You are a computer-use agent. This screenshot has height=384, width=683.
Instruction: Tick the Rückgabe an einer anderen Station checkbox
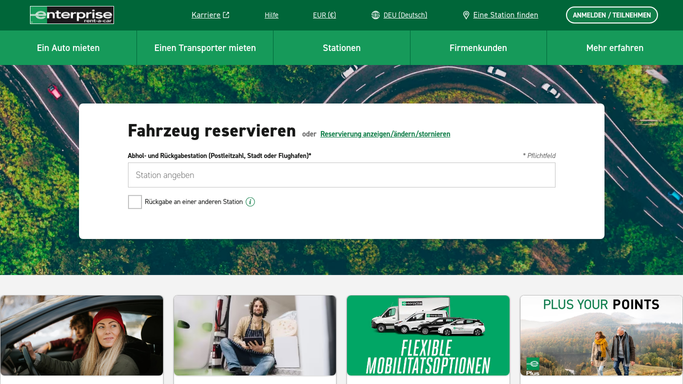click(x=135, y=202)
